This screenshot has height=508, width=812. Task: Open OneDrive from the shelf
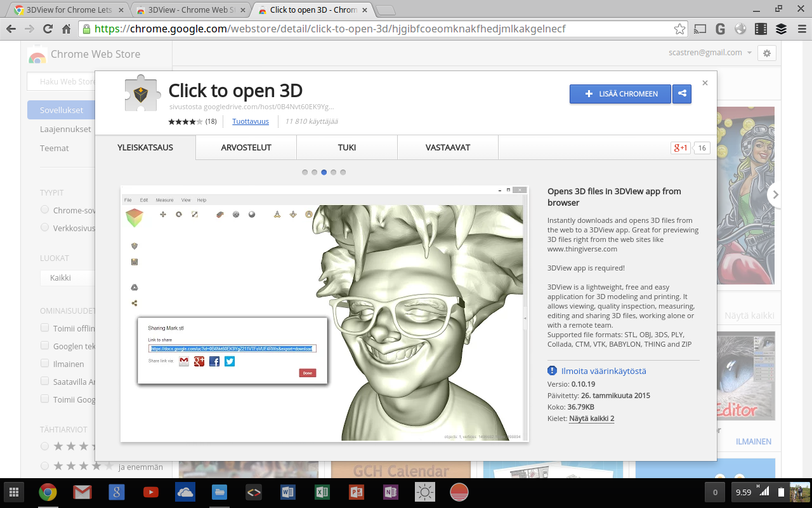coord(185,492)
